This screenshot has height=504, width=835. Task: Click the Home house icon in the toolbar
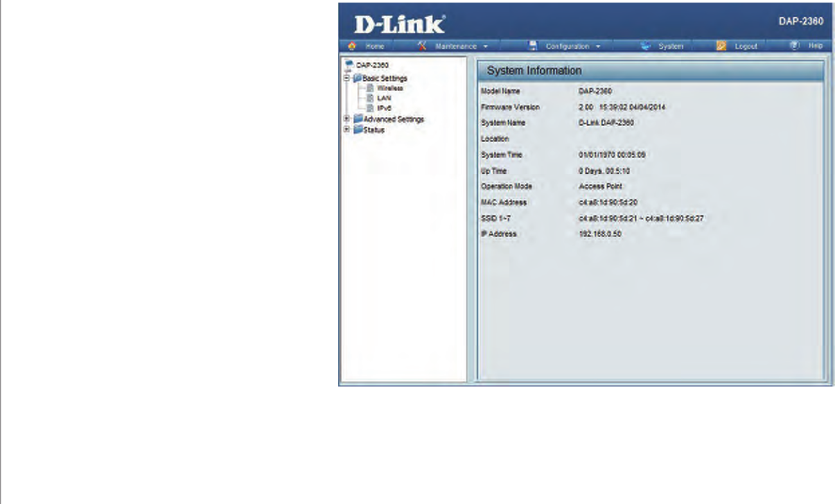(351, 46)
